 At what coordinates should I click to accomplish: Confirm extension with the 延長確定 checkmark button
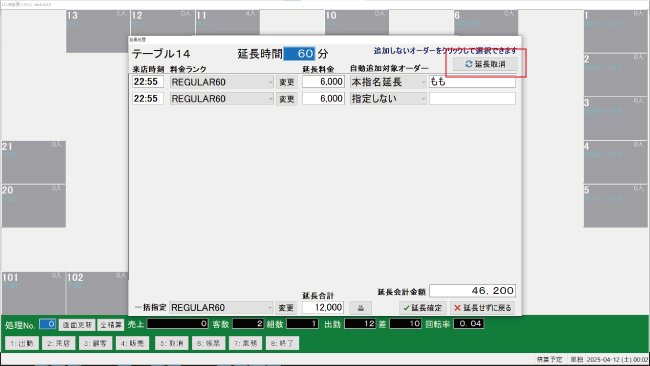[422, 308]
